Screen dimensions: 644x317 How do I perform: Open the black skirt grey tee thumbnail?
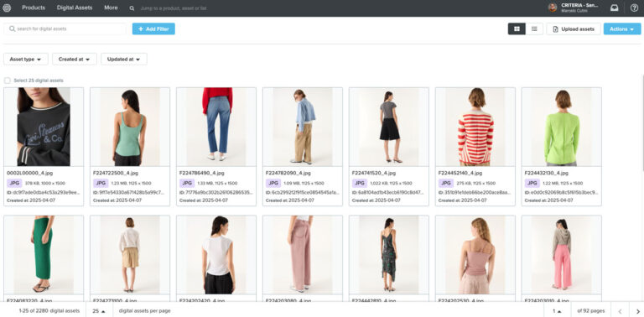[x=388, y=127]
